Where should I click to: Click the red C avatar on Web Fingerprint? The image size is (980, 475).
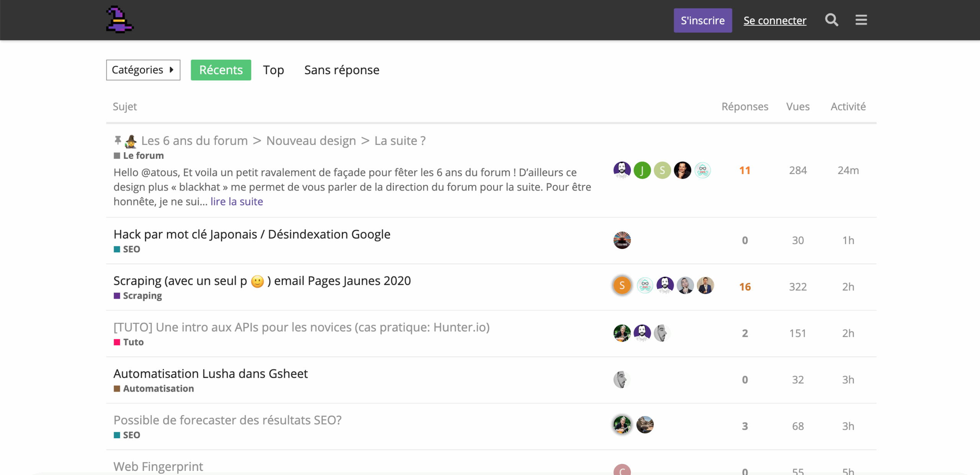pyautogui.click(x=622, y=470)
